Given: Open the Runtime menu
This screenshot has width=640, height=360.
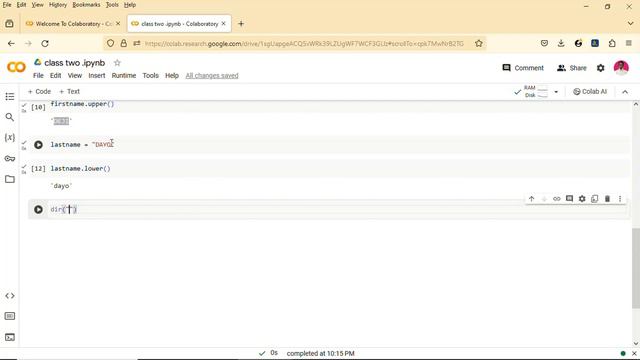Looking at the screenshot, I should click(x=124, y=76).
